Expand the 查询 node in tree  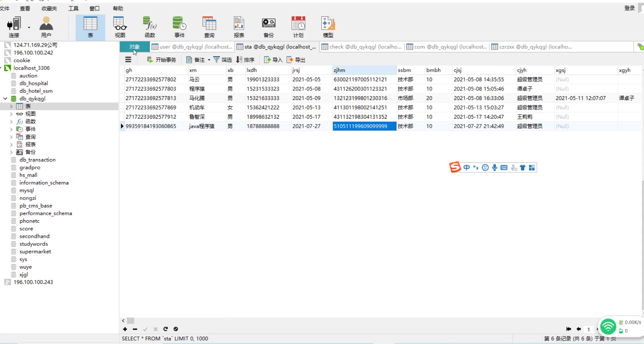[11, 137]
